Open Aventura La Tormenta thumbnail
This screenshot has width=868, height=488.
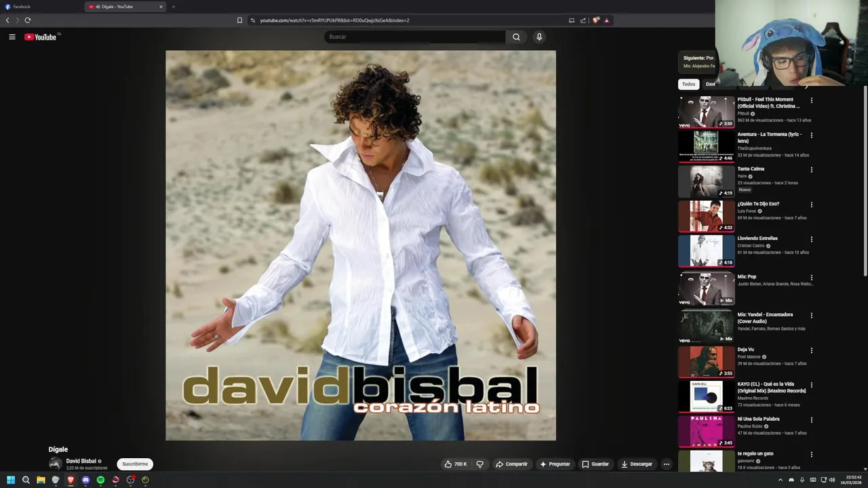coord(706,146)
